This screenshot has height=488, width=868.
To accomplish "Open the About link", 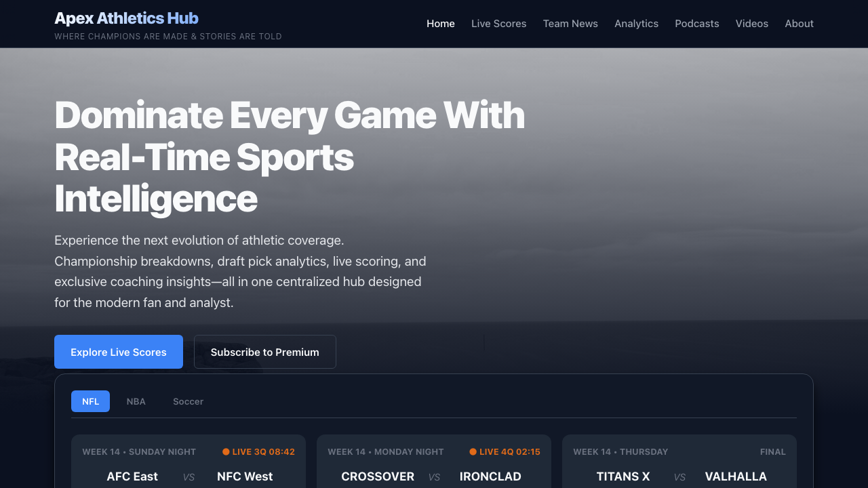I will 799,24.
